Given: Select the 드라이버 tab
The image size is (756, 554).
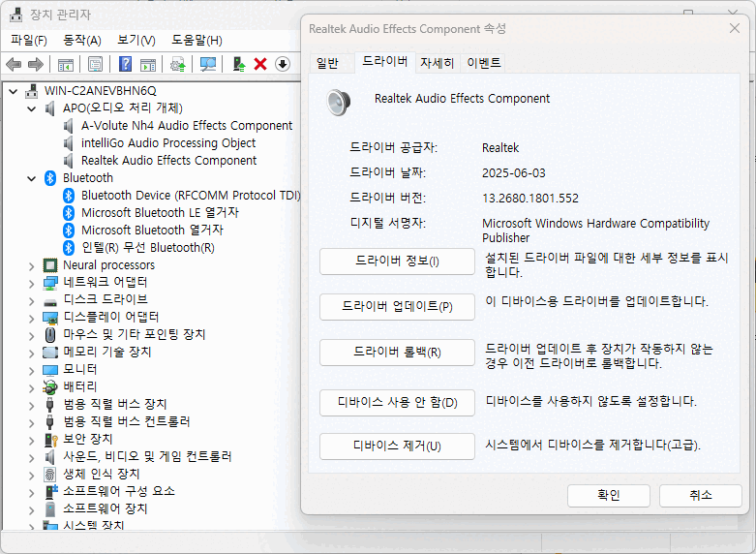Looking at the screenshot, I should [x=384, y=62].
